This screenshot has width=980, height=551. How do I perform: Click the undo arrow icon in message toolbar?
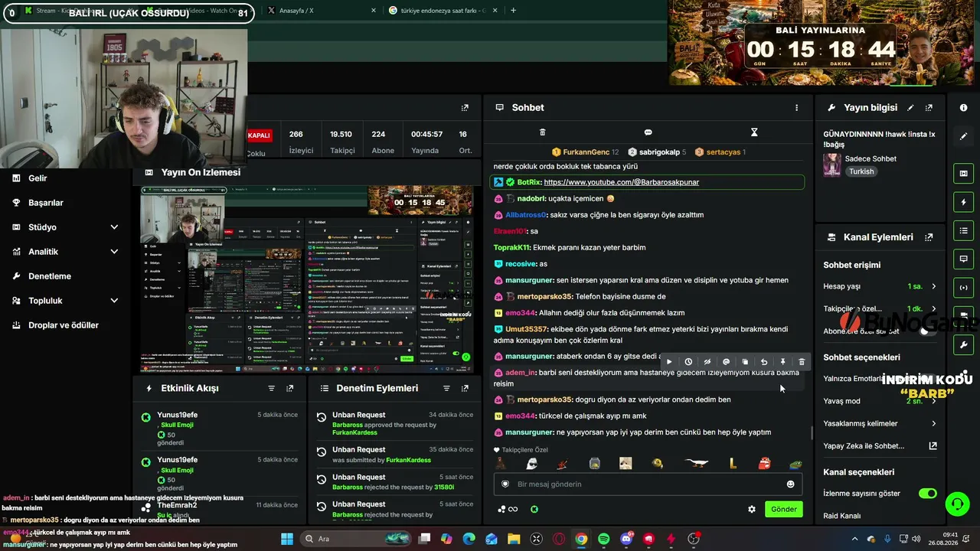pos(763,362)
